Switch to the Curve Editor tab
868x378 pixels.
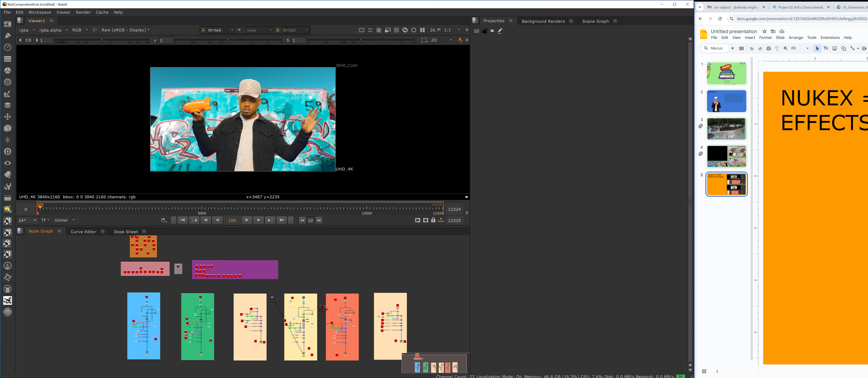(x=83, y=232)
